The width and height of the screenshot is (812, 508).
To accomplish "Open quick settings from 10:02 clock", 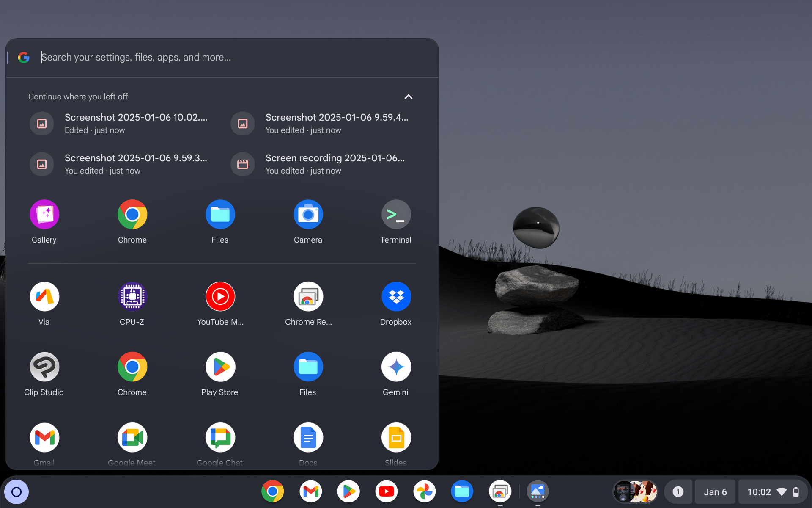I will coord(773,492).
